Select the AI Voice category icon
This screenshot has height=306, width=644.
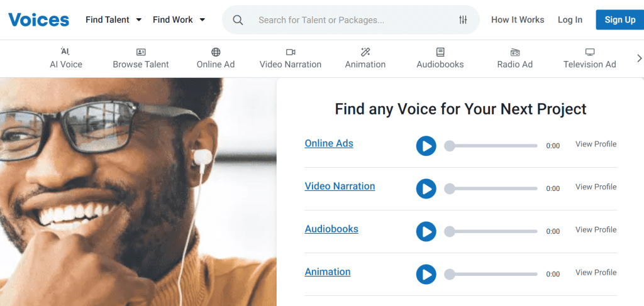[65, 52]
